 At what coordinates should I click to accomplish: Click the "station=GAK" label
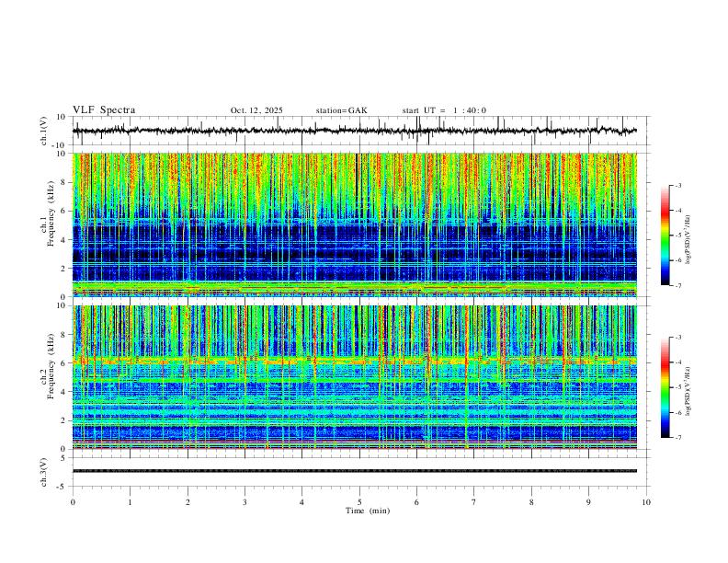pyautogui.click(x=341, y=110)
